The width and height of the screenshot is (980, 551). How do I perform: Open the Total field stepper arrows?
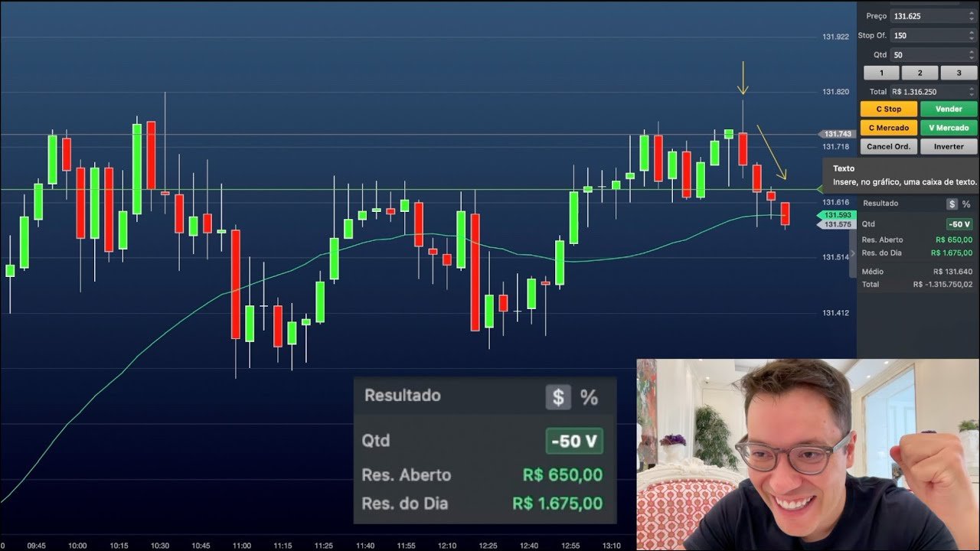[972, 92]
